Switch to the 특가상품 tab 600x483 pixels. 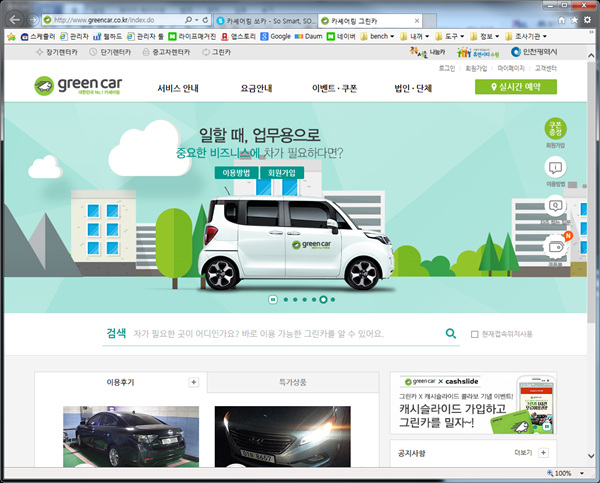[293, 382]
